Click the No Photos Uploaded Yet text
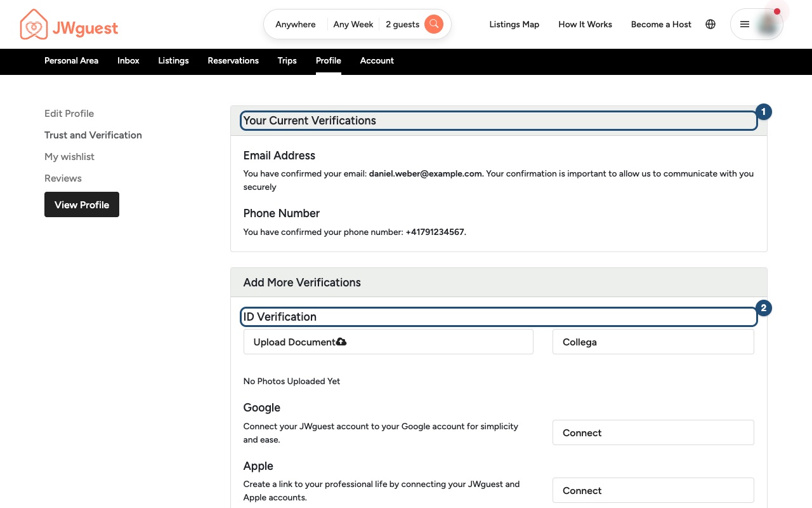 (292, 382)
